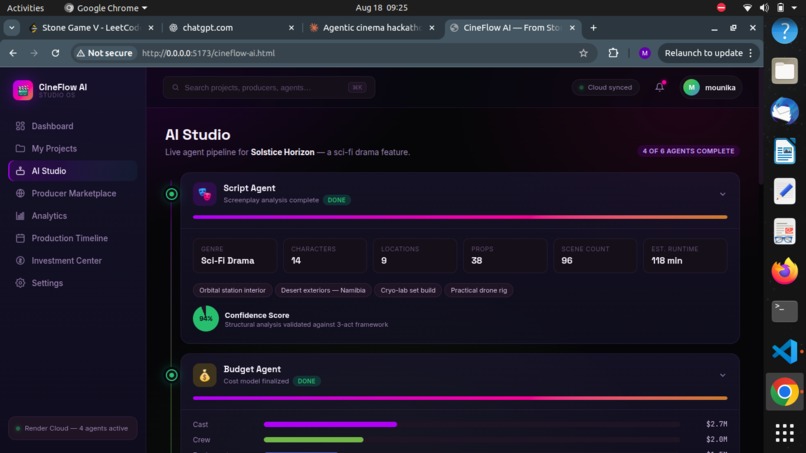Click the Analytics bar chart icon
Image resolution: width=806 pixels, height=453 pixels.
point(20,216)
